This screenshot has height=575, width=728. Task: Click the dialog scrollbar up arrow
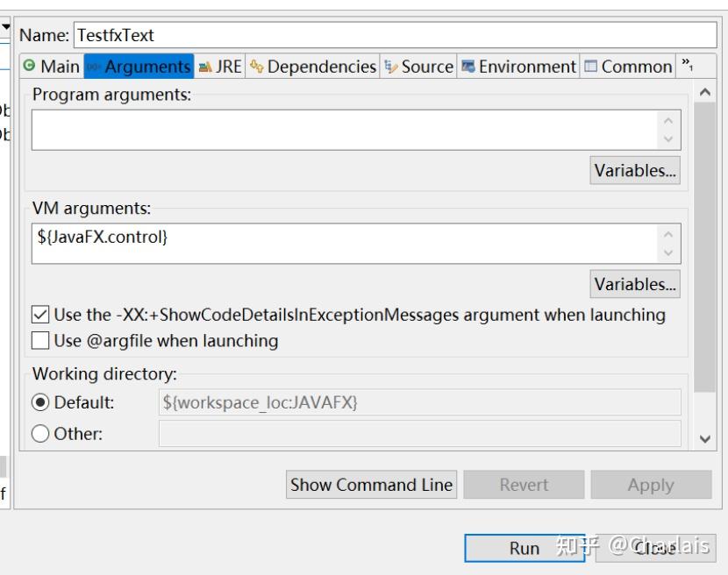705,92
